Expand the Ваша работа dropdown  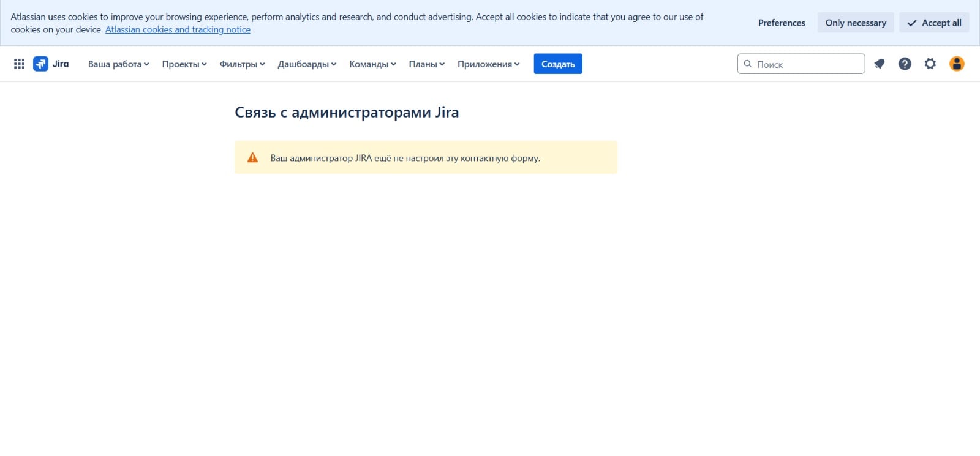point(119,64)
